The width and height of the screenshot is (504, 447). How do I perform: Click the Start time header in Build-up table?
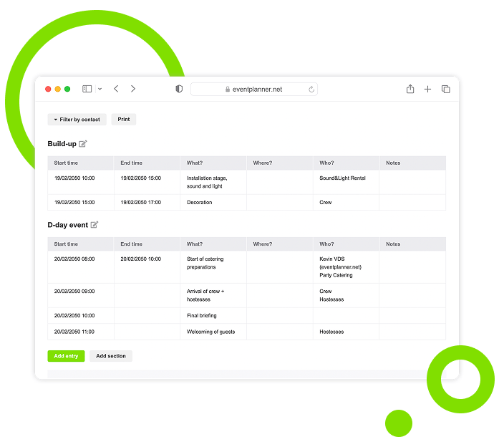click(x=66, y=163)
